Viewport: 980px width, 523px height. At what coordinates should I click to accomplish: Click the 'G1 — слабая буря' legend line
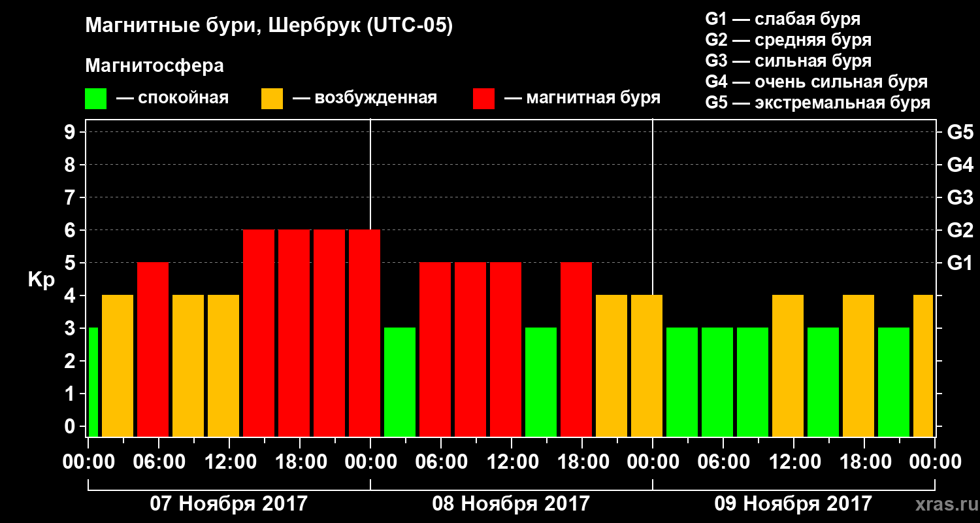coord(783,19)
